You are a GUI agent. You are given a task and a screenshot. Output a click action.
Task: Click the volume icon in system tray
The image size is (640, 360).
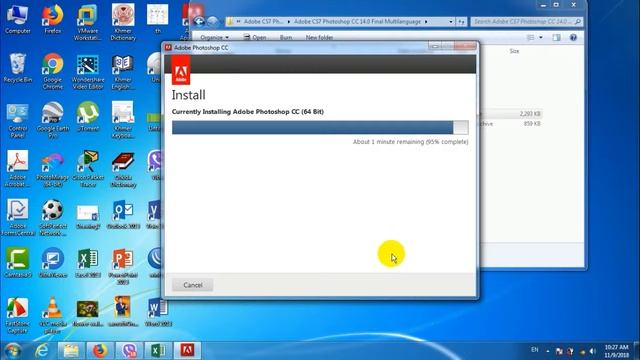[x=593, y=351]
